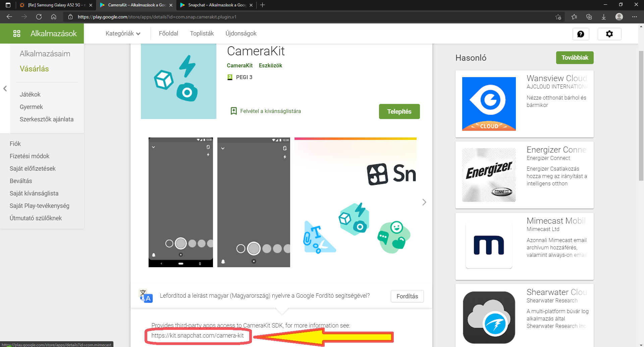Click the Telepítés install button

point(399,111)
